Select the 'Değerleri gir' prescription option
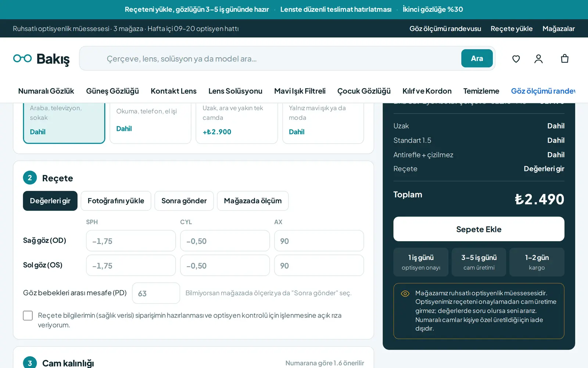The height and width of the screenshot is (368, 588). pyautogui.click(x=50, y=201)
